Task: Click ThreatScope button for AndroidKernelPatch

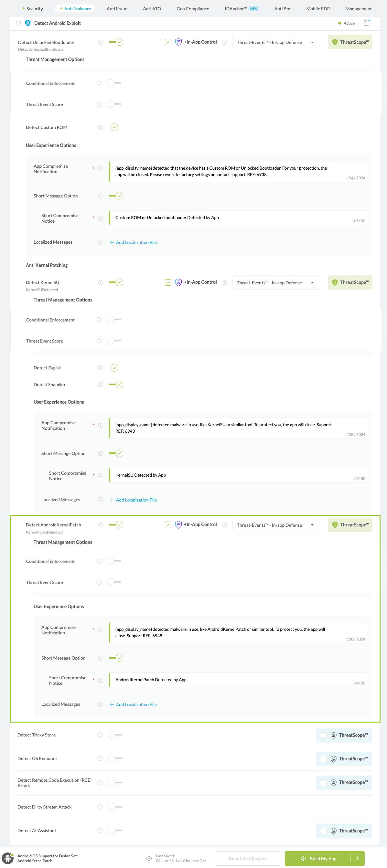Action: (350, 524)
